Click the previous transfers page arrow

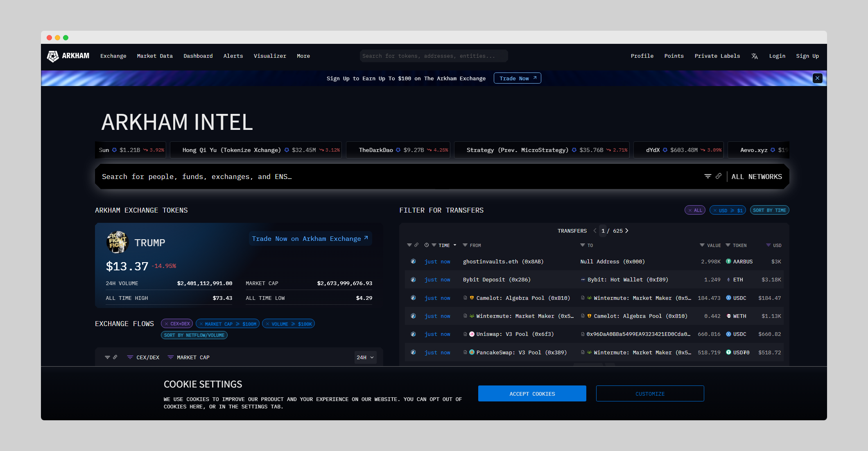coord(595,231)
